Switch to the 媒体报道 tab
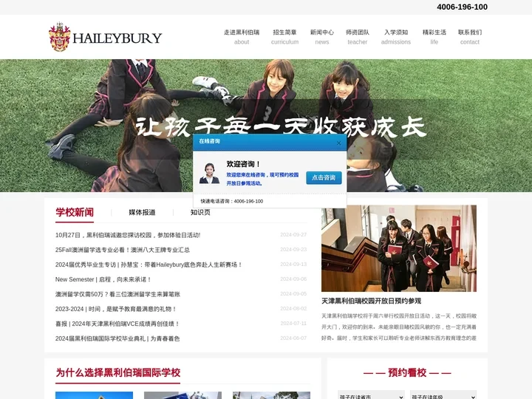The width and height of the screenshot is (532, 399). coord(142,212)
